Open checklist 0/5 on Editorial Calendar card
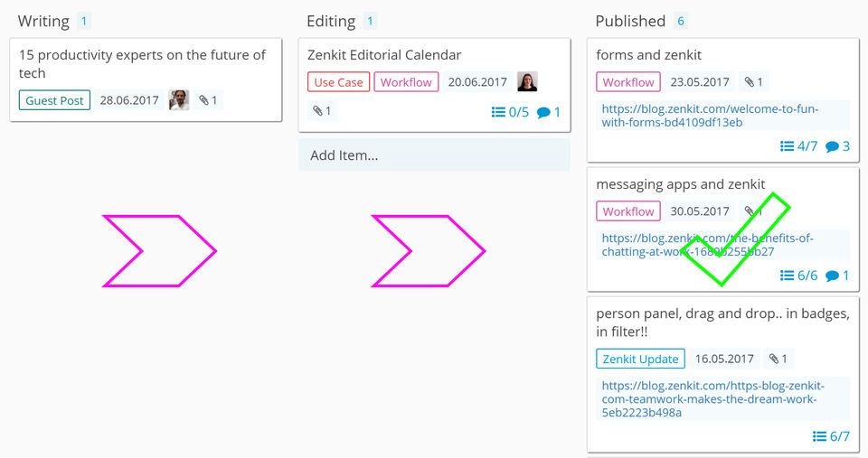 (510, 112)
